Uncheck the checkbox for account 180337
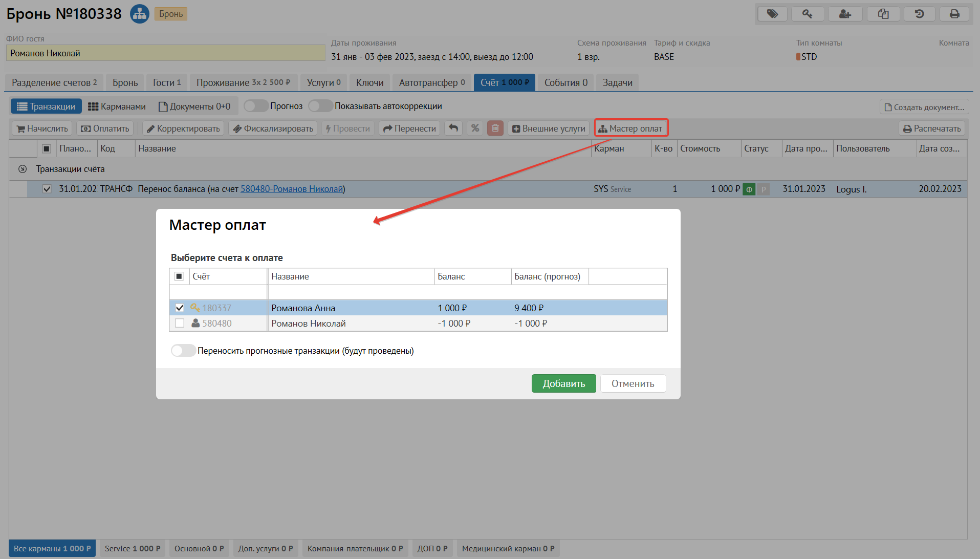980x559 pixels. pos(180,308)
